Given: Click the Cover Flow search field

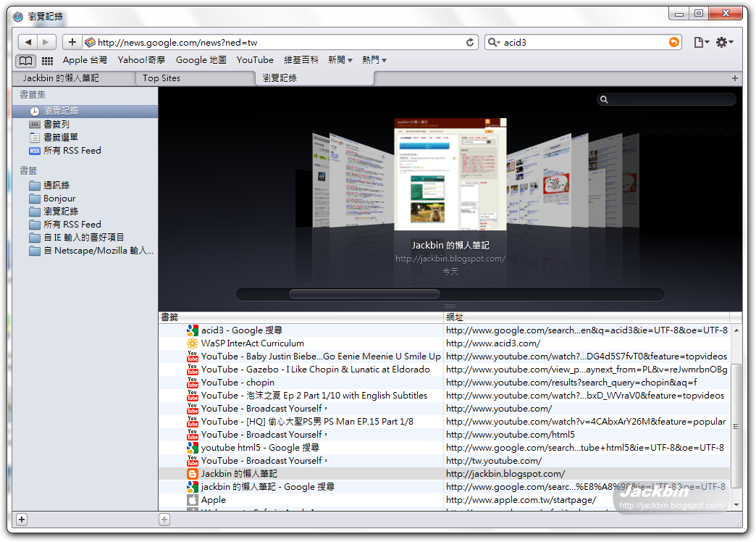Looking at the screenshot, I should click(666, 99).
